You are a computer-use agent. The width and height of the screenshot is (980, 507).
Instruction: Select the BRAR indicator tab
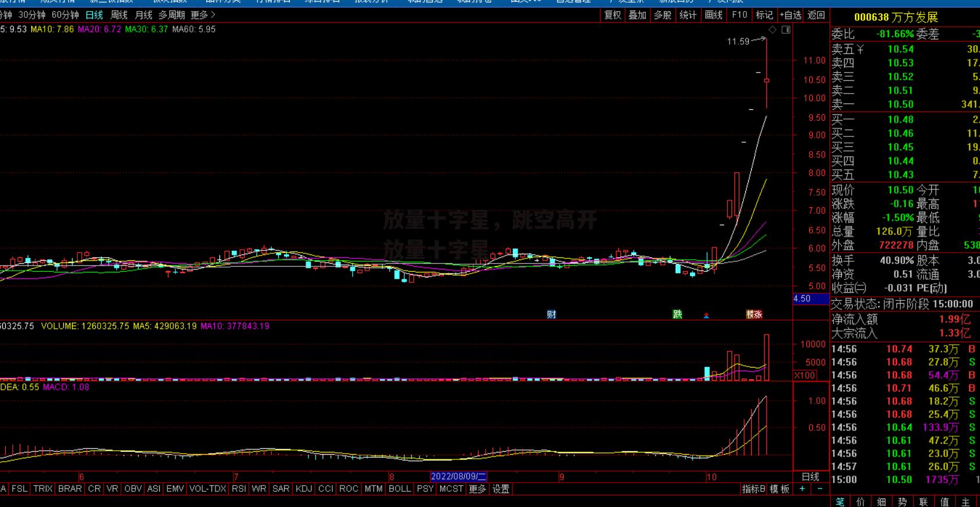(70, 489)
